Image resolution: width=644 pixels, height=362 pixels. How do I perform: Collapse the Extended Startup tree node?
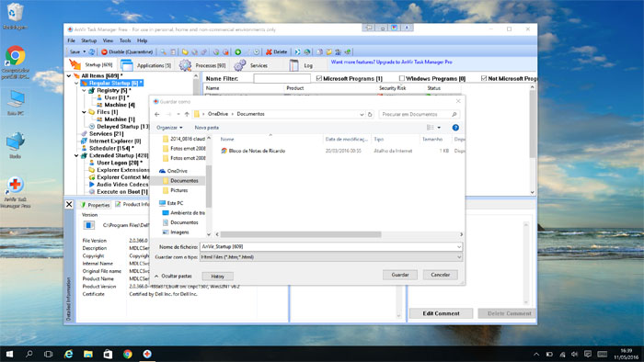tap(76, 155)
